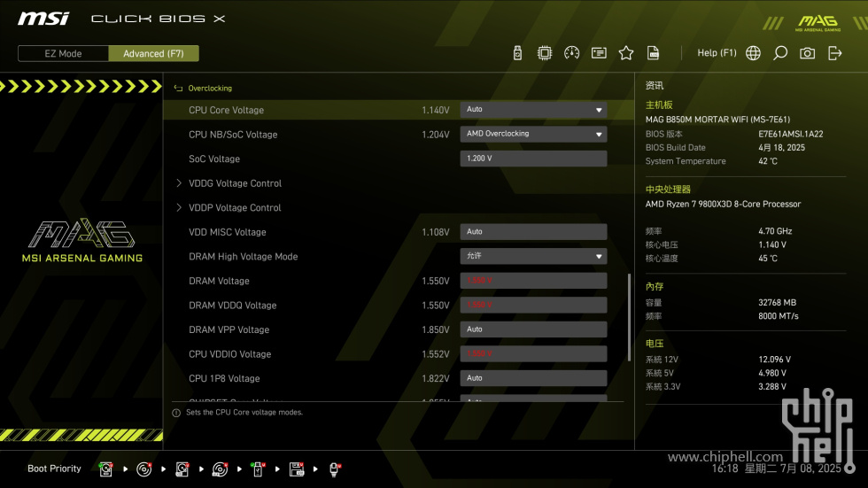Go back via Overclocking breadcrumb
The image size is (868, 488).
(x=210, y=88)
